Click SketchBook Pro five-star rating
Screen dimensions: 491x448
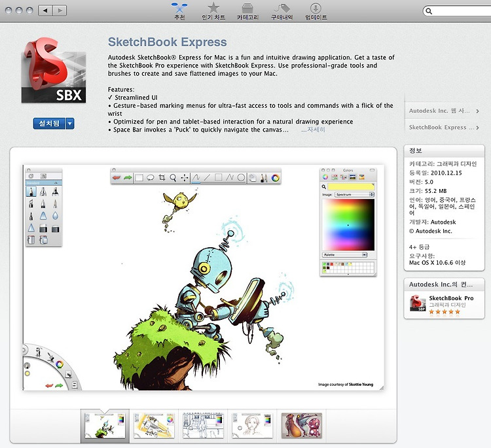click(445, 311)
